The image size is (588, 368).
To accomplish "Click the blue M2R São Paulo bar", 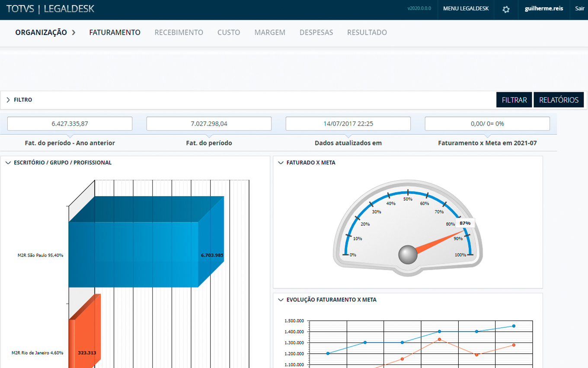I will (134, 255).
